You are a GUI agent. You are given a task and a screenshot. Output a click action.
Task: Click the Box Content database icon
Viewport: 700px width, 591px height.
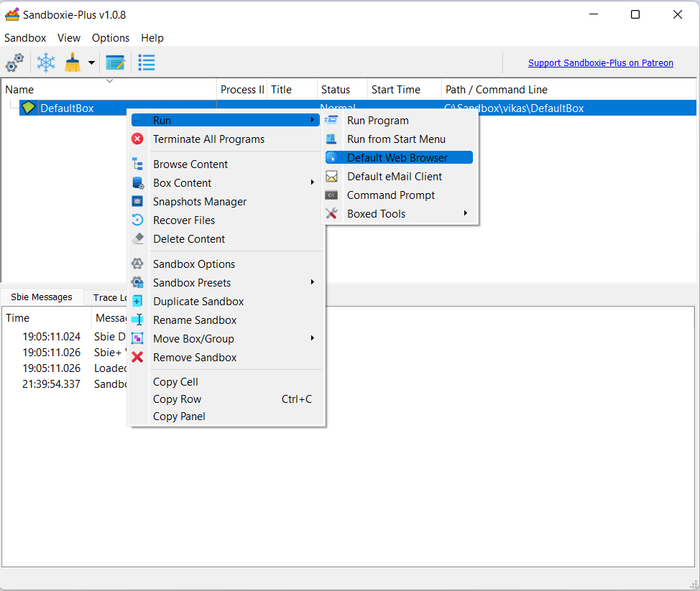pos(137,182)
